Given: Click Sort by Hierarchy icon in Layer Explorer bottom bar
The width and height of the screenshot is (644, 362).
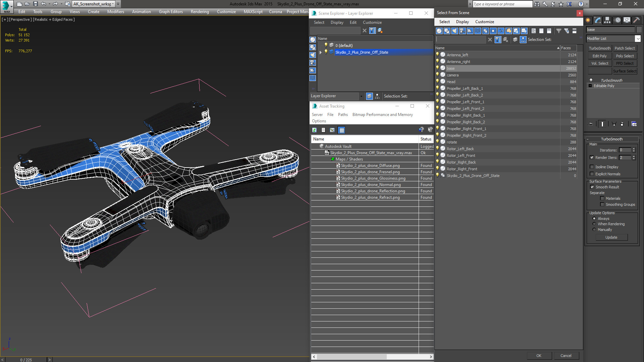Looking at the screenshot, I should point(377,96).
